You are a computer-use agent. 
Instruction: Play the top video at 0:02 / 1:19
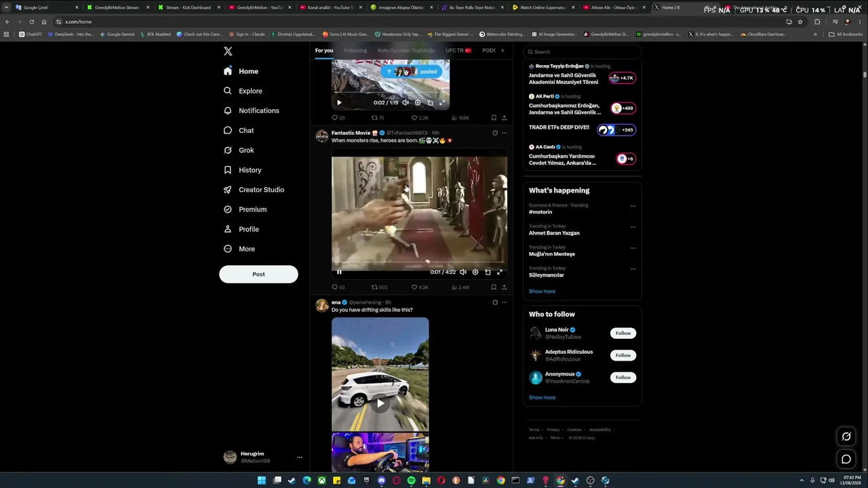[x=339, y=102]
